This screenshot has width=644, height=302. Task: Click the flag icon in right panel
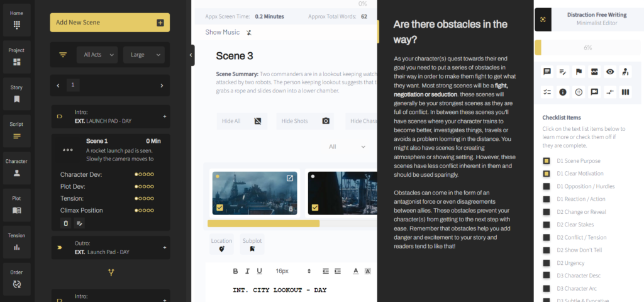click(x=579, y=72)
